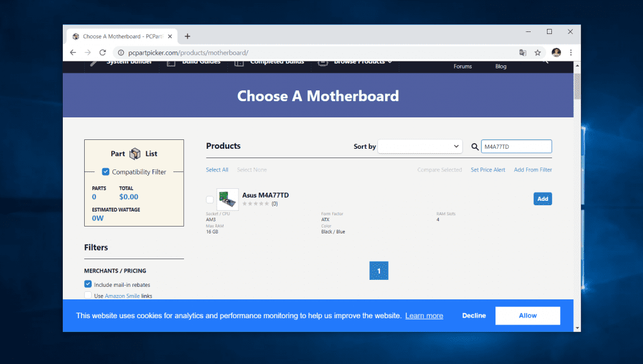Select the Asus M4A77TD checkbox
Viewport: 643px width, 364px height.
pos(210,199)
